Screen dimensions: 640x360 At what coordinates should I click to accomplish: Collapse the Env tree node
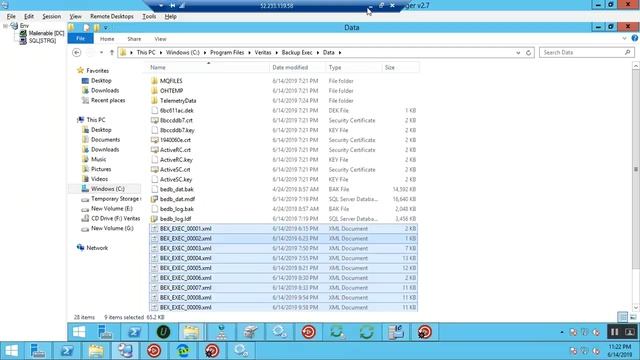5,26
